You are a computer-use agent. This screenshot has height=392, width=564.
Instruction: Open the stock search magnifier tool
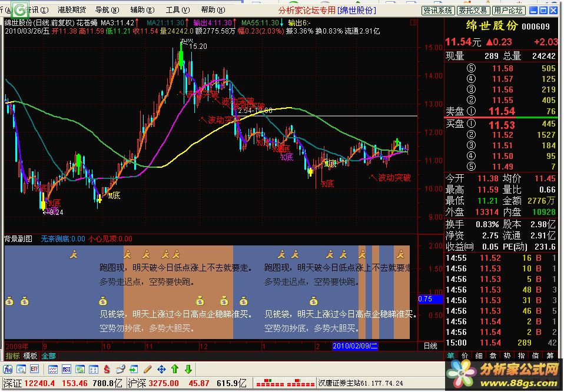click(21, 370)
